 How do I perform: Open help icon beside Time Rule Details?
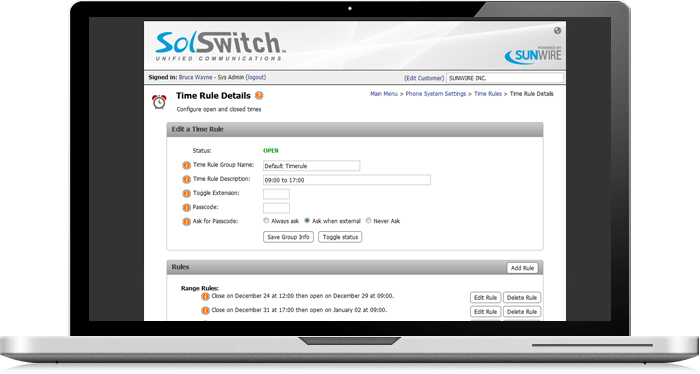point(259,96)
